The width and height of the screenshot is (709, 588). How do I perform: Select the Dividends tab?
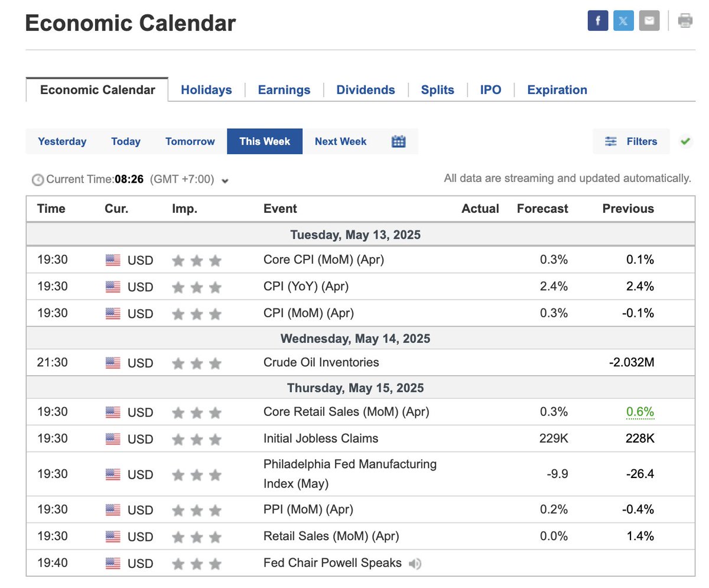366,90
